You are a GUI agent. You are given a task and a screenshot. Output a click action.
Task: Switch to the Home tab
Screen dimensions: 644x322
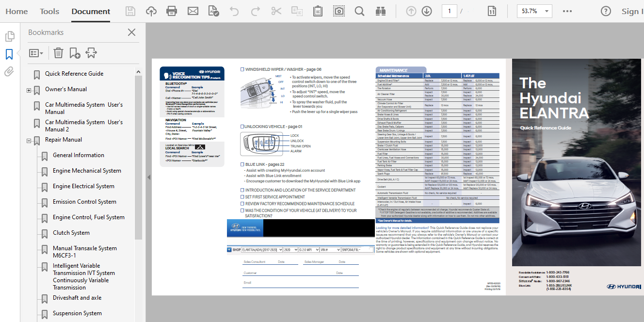pos(16,11)
